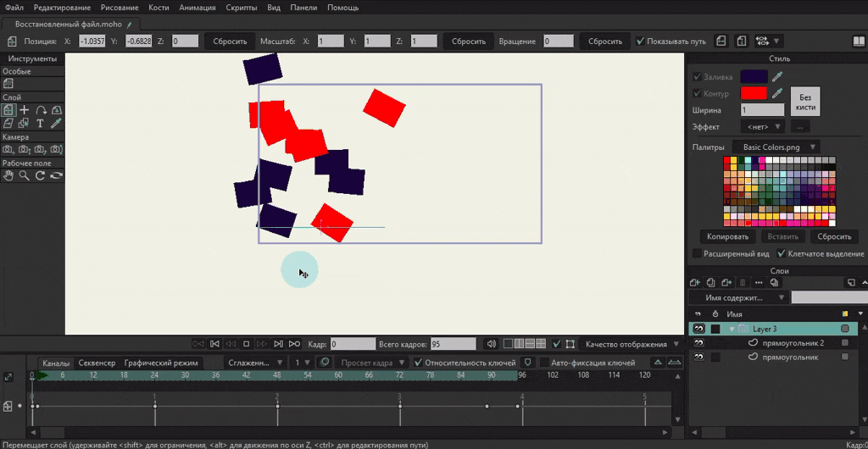Click the Duplicate Layer icon
Screen dimensions: 868x449
[x=711, y=282]
